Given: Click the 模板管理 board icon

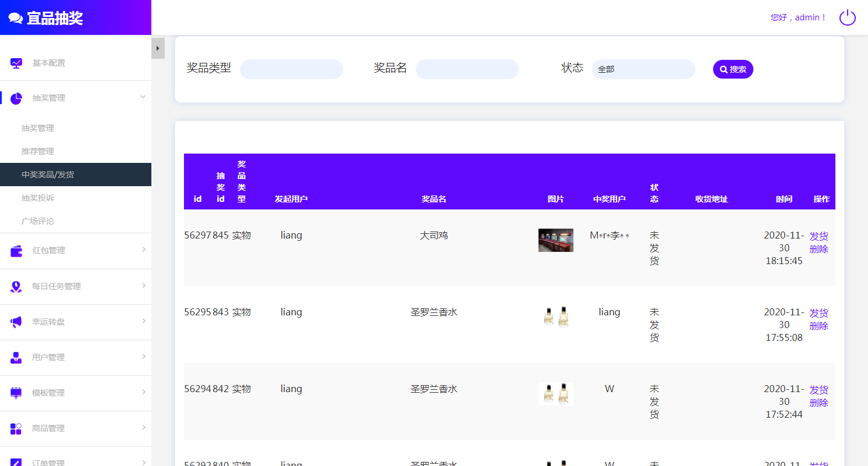Looking at the screenshot, I should 16,393.
